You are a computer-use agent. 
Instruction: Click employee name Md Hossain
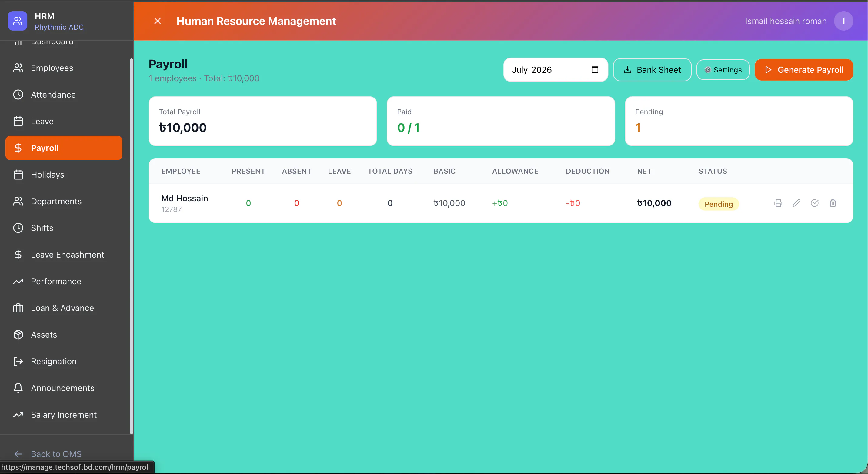tap(185, 198)
